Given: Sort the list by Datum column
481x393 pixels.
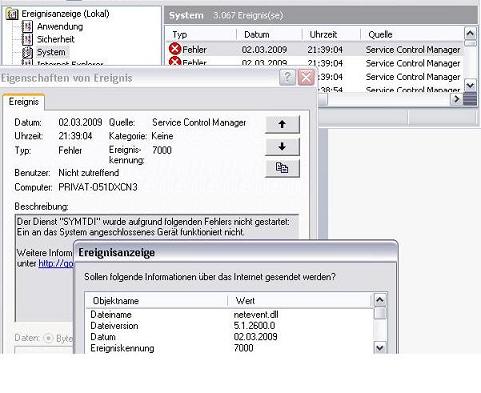Looking at the screenshot, I should coord(269,34).
